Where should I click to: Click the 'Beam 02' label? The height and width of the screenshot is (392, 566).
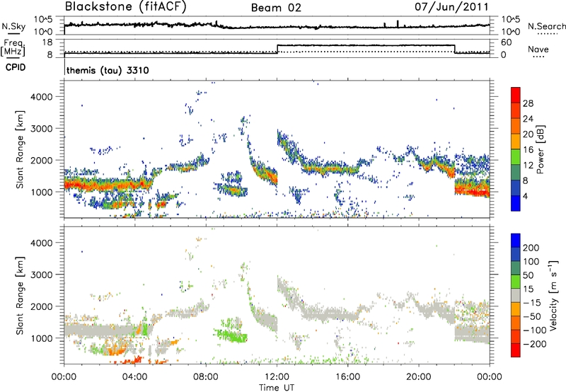click(276, 8)
